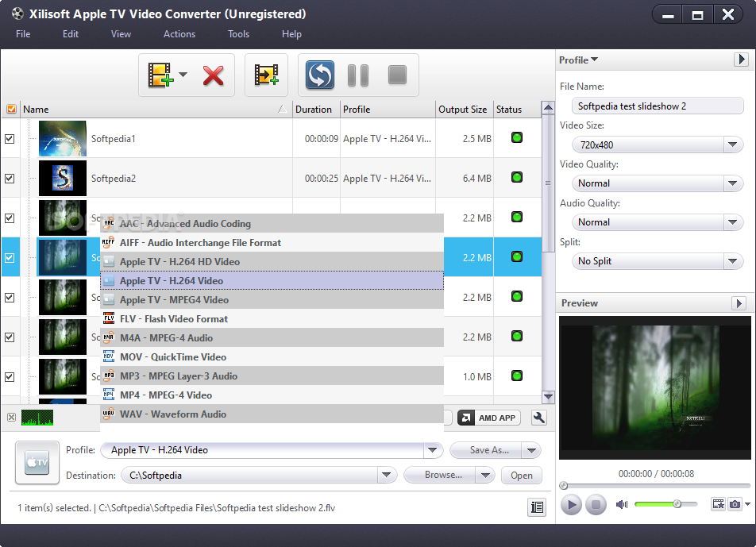The width and height of the screenshot is (756, 547).
Task: Open the snapshot options arrow
Action: [747, 504]
